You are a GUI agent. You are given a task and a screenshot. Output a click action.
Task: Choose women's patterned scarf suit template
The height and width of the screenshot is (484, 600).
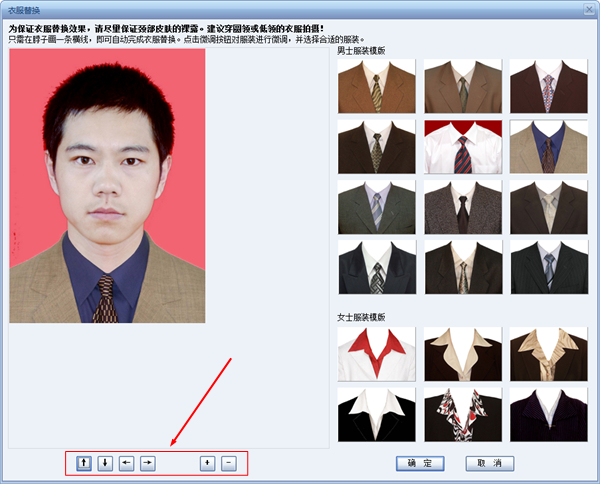462,414
